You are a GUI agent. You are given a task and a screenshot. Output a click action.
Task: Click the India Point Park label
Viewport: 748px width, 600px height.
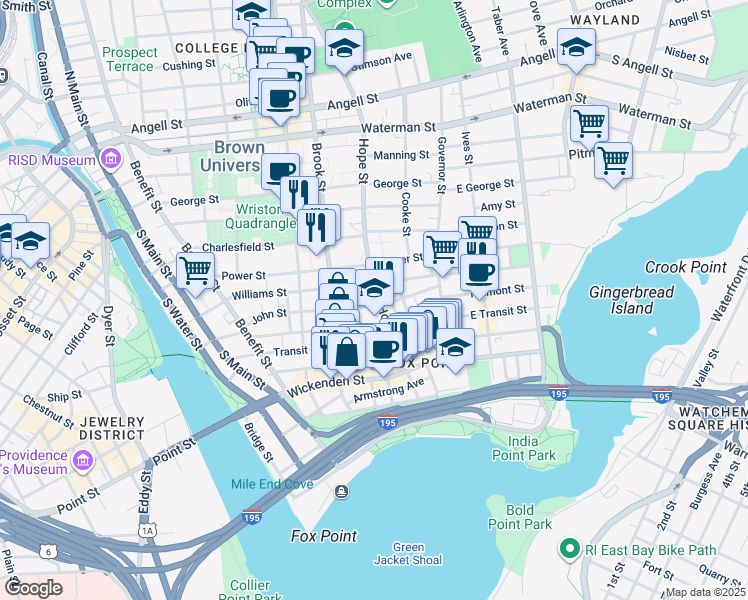tap(524, 448)
